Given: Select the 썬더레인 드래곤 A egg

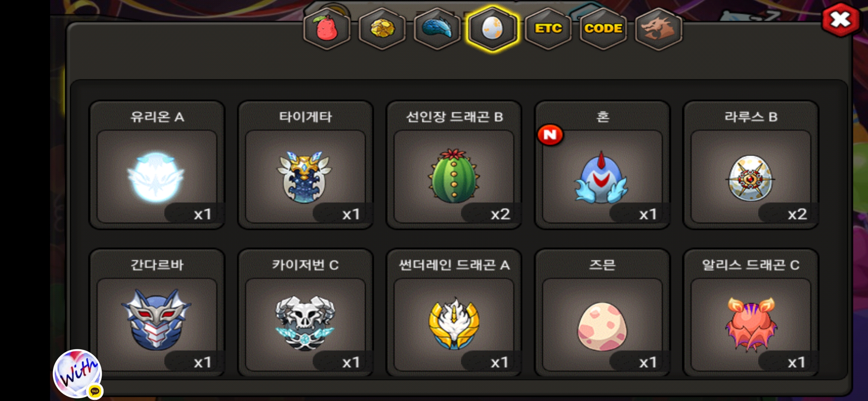Looking at the screenshot, I should point(454,313).
